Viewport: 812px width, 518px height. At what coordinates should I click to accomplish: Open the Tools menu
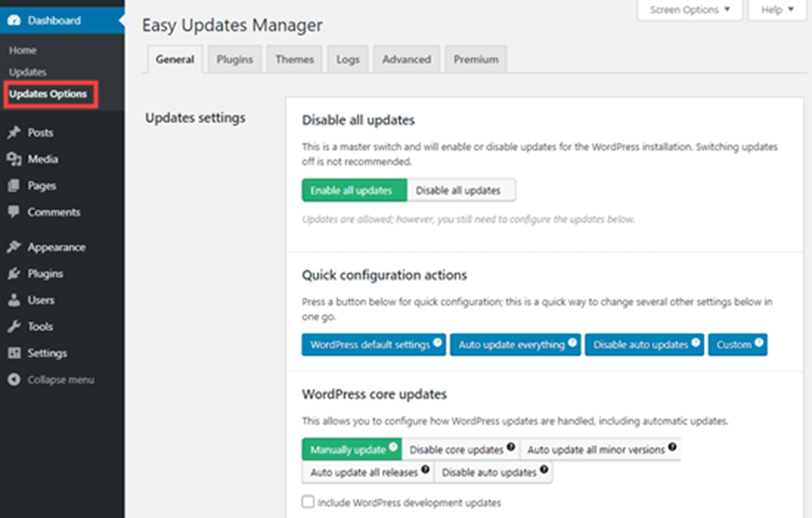tap(62, 326)
